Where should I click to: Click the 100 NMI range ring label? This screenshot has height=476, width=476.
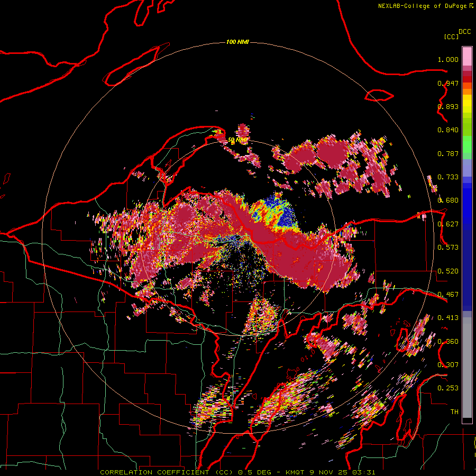coord(237,42)
